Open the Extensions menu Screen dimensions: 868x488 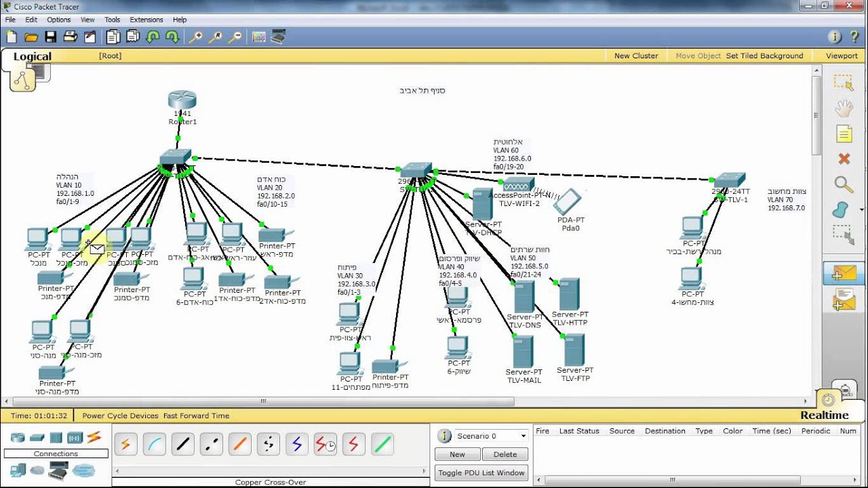click(146, 20)
